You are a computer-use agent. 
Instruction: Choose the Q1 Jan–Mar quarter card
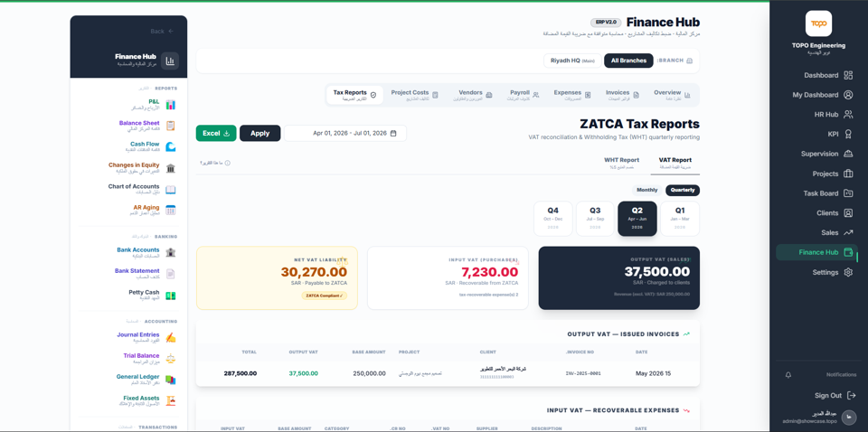(x=680, y=219)
